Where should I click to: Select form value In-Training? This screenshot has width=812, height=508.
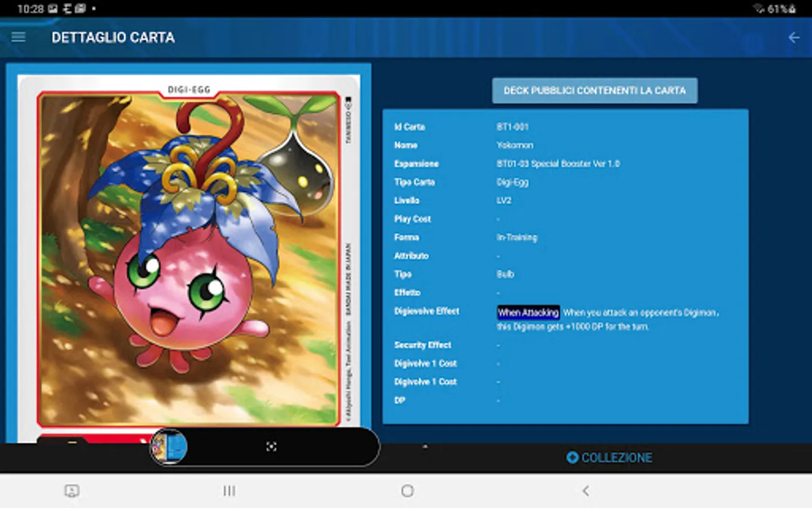point(517,238)
